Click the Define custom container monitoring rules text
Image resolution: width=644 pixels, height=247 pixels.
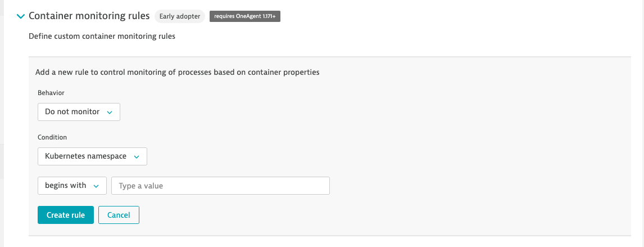pyautogui.click(x=102, y=37)
